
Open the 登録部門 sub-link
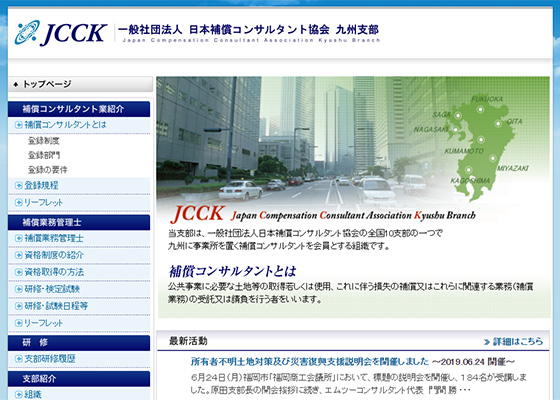[44, 155]
